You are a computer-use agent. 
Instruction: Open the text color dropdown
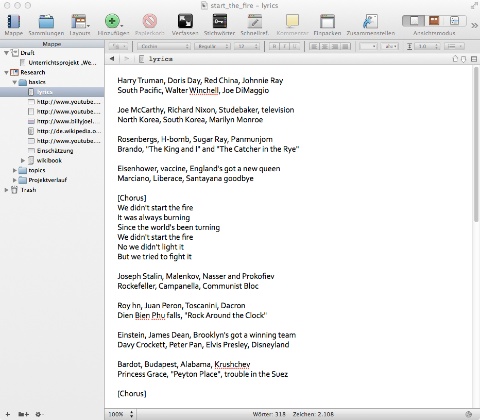pos(368,46)
